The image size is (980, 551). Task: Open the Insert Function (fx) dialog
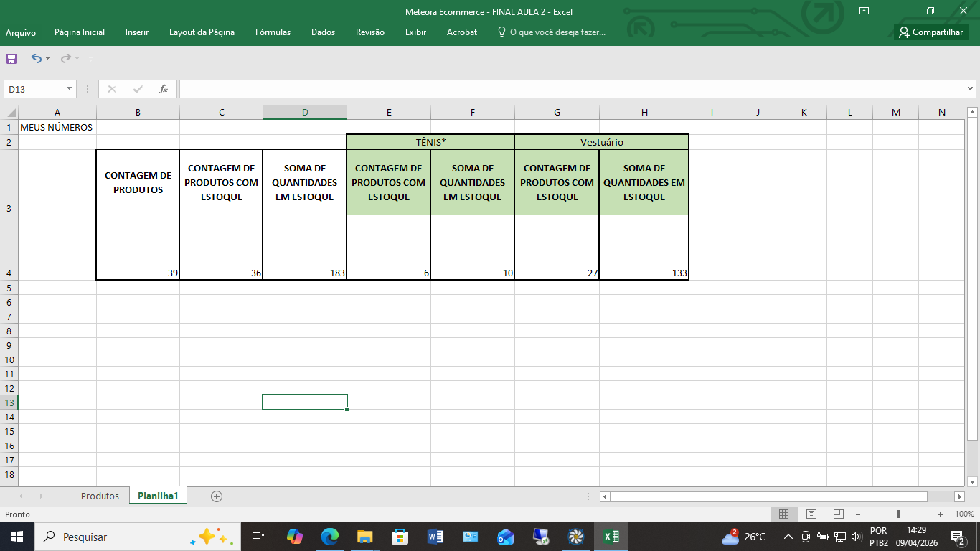tap(164, 89)
